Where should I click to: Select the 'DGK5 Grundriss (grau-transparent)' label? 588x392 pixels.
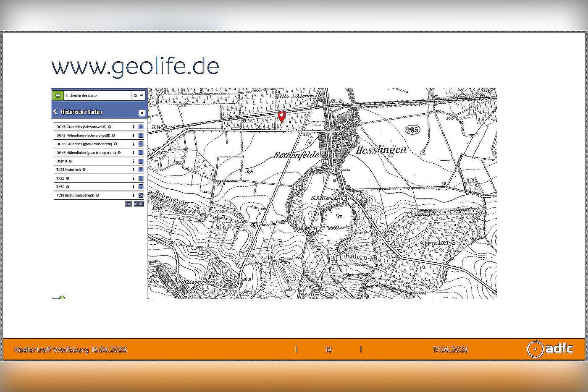coord(84,144)
